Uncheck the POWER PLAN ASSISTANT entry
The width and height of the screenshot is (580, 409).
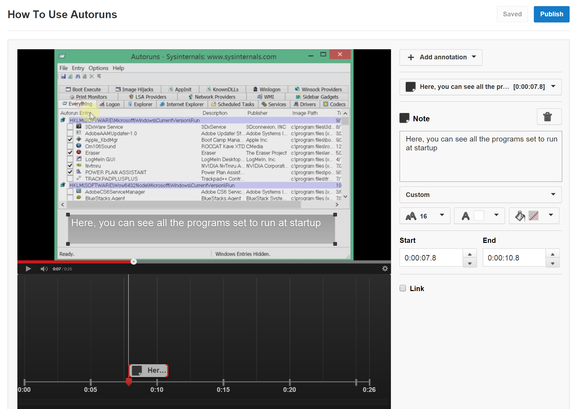tap(70, 172)
